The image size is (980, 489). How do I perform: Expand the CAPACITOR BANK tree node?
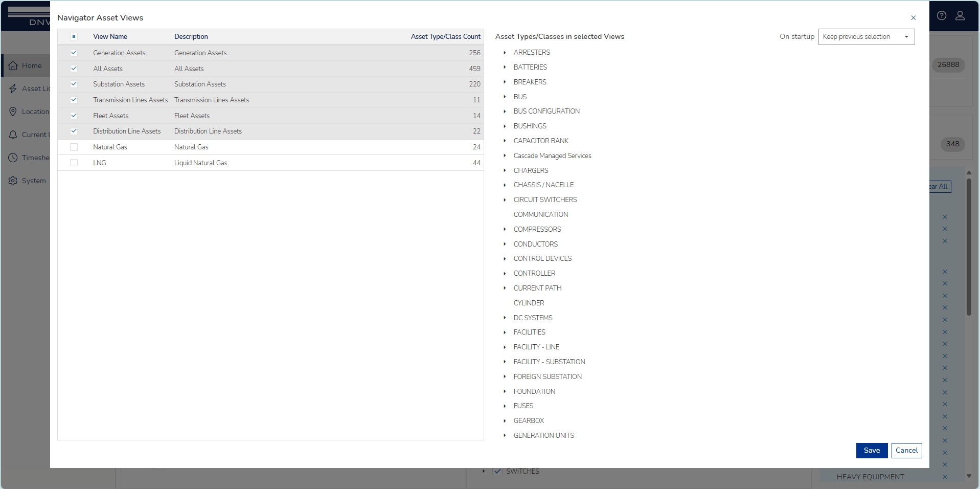click(x=505, y=141)
